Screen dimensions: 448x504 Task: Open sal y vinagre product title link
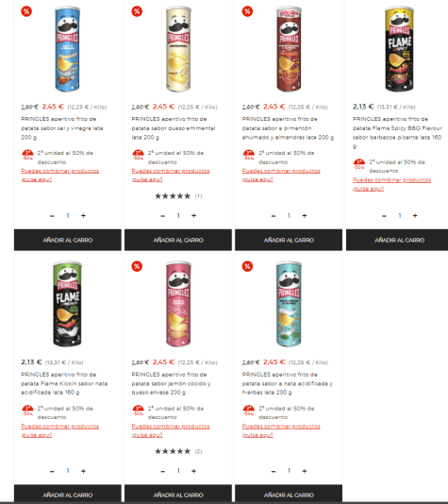[62, 128]
